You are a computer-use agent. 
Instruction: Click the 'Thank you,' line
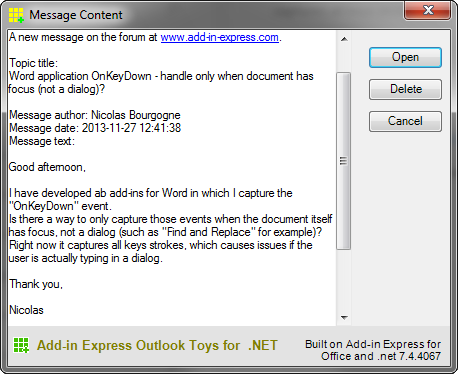[36, 284]
